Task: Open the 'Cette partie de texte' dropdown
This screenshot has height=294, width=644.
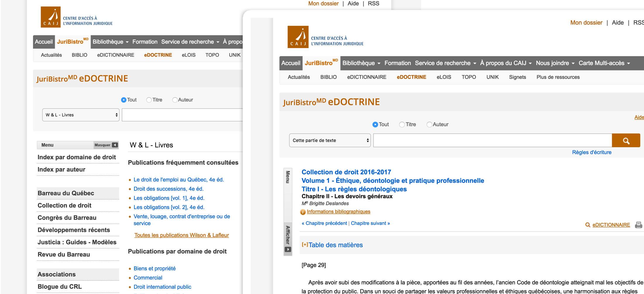Action: coord(330,141)
